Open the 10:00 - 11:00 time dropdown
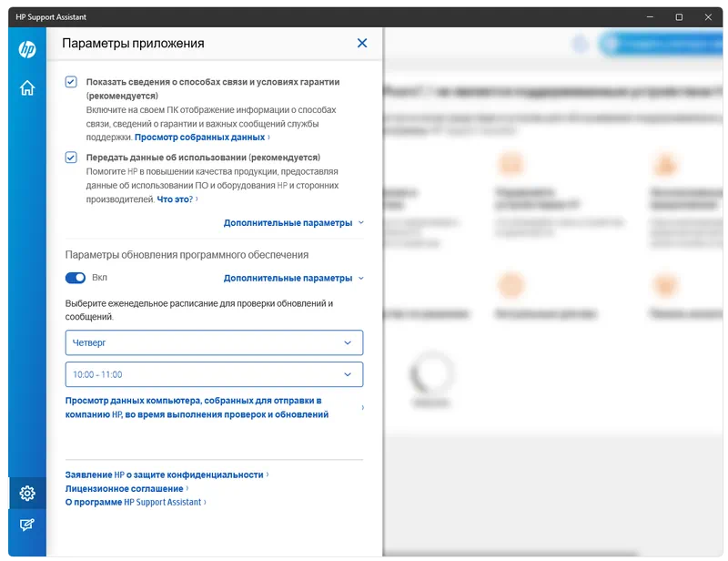The image size is (728, 561). pos(214,374)
